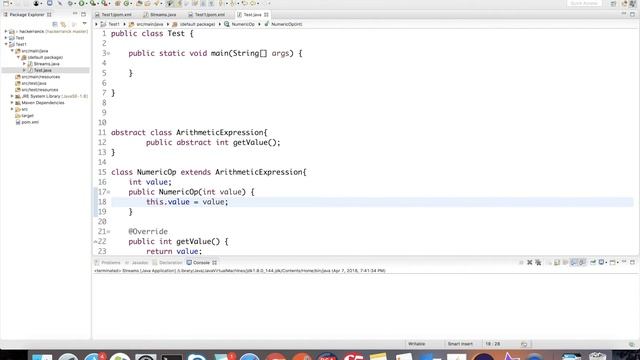Image resolution: width=640 pixels, height=360 pixels.
Task: Click the New file toolbar icon
Action: 6,3
